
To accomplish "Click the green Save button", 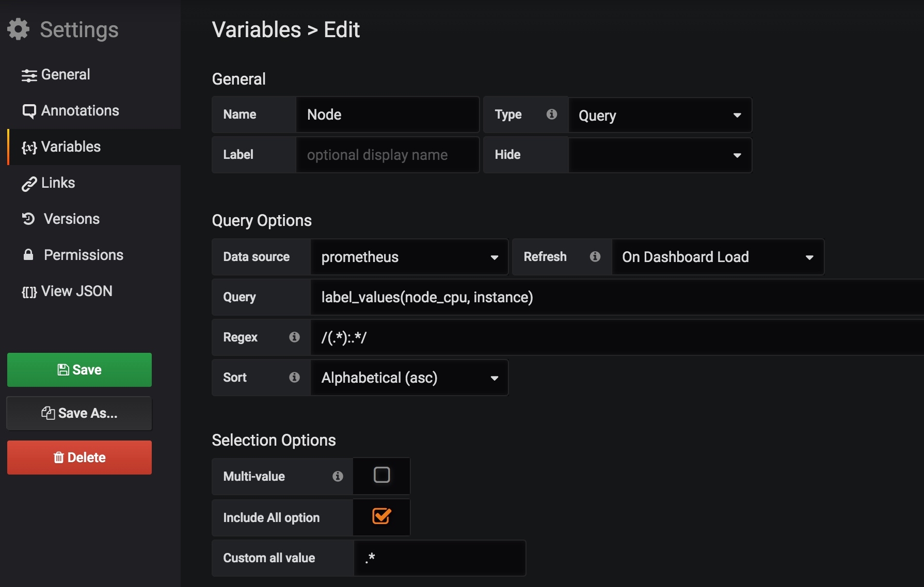I will click(x=79, y=370).
